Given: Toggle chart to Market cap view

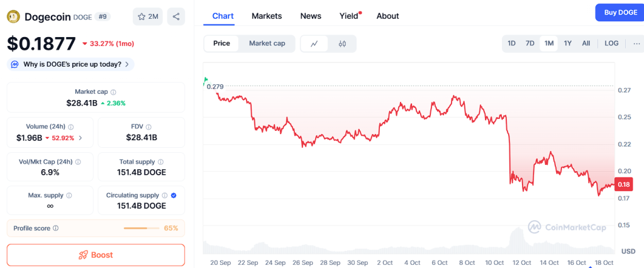Looking at the screenshot, I should click(x=267, y=43).
